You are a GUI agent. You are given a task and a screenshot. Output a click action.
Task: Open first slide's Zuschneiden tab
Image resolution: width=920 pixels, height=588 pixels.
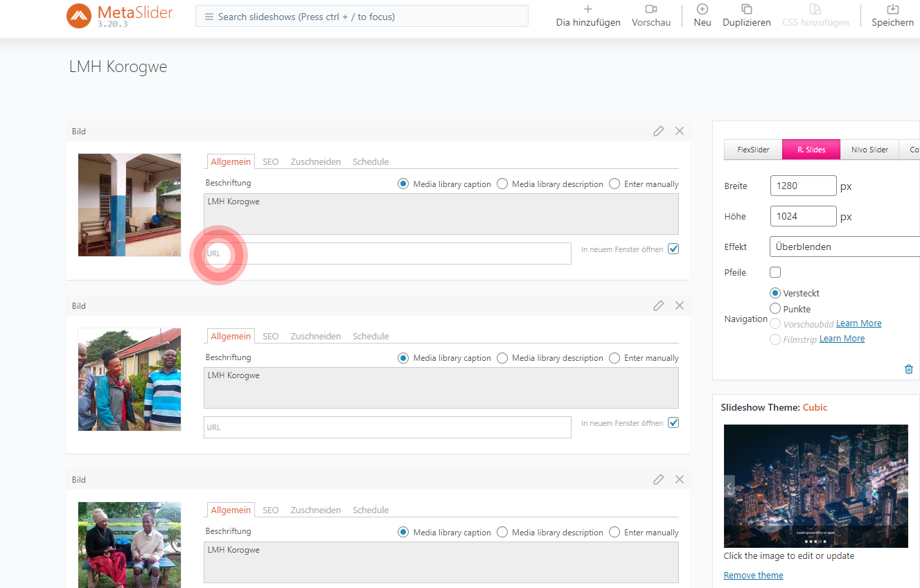tap(315, 161)
